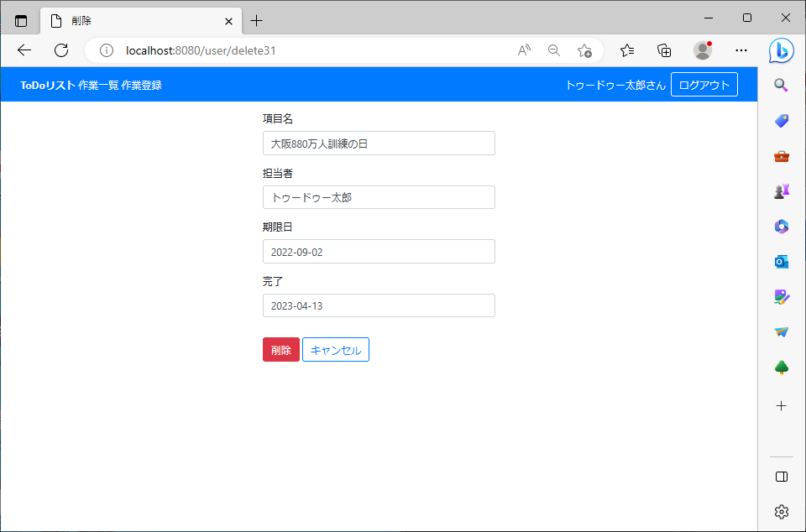The width and height of the screenshot is (806, 532).
Task: Open Microsoft 365 from the sidebar
Action: tap(781, 226)
